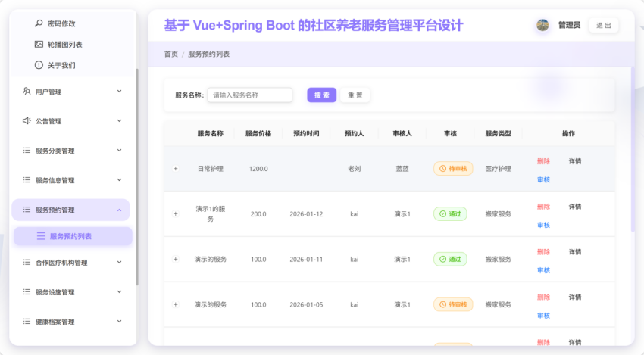Expand the 服务分类管理 chevron
Image resolution: width=644 pixels, height=355 pixels.
119,150
